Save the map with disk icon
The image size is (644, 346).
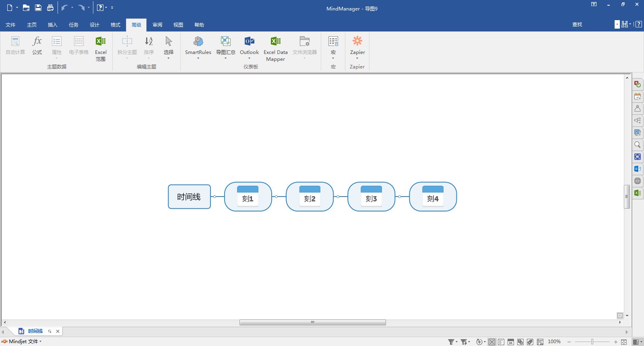(x=38, y=8)
